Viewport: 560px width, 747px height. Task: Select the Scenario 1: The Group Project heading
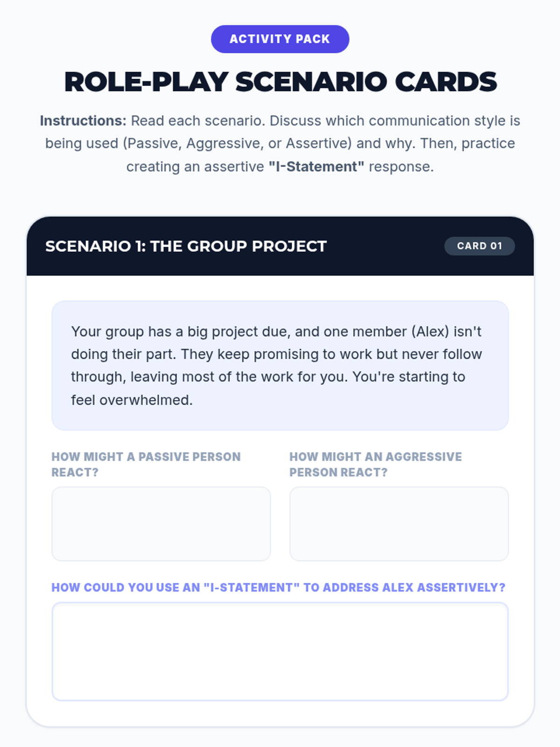pos(186,246)
